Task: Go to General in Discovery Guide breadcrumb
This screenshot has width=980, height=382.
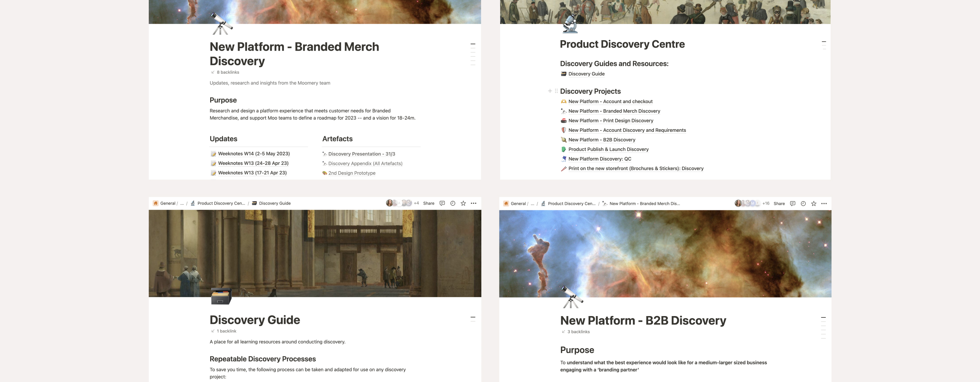Action: [168, 203]
